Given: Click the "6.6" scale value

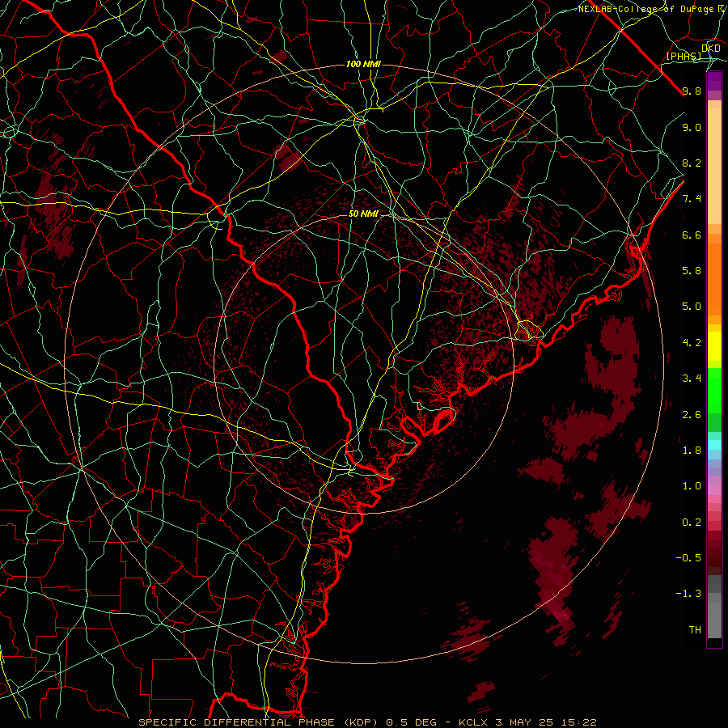Looking at the screenshot, I should (x=692, y=235).
